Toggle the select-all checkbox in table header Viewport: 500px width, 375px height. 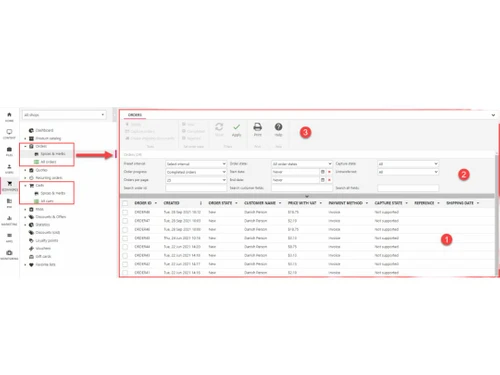(125, 203)
